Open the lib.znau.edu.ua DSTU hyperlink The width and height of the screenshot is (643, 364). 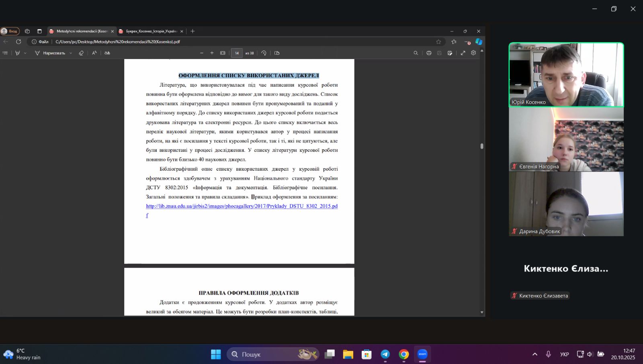[242, 206]
